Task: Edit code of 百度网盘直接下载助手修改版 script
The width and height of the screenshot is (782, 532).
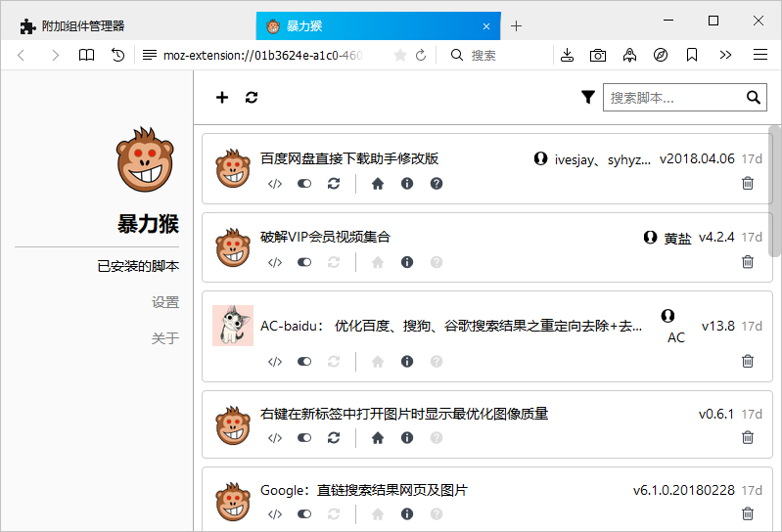Action: pos(275,183)
